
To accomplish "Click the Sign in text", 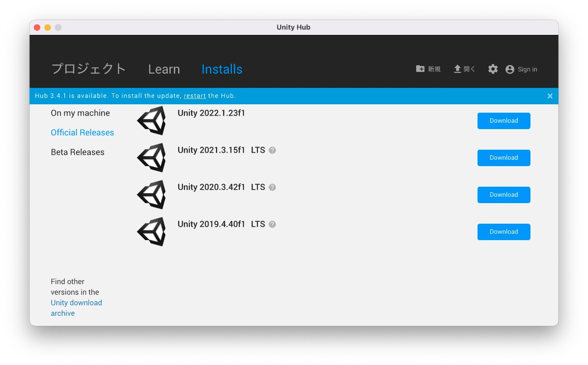I will coord(528,69).
